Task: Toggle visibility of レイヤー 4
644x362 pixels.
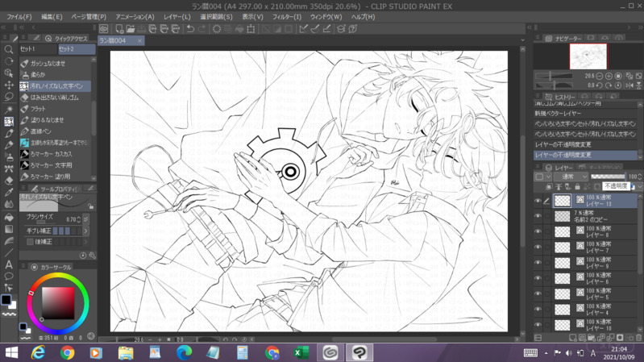Action: point(538,310)
